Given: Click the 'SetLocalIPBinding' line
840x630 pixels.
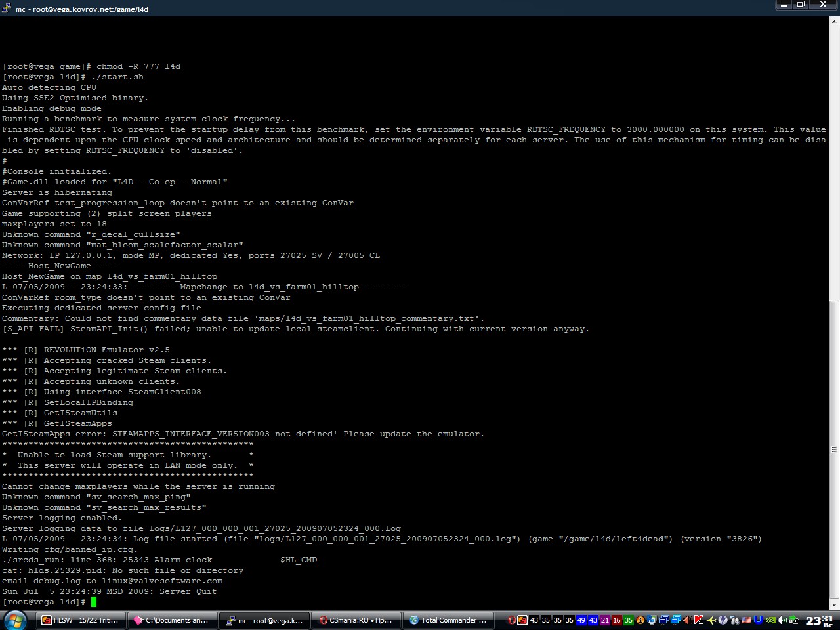Looking at the screenshot, I should (x=68, y=402).
